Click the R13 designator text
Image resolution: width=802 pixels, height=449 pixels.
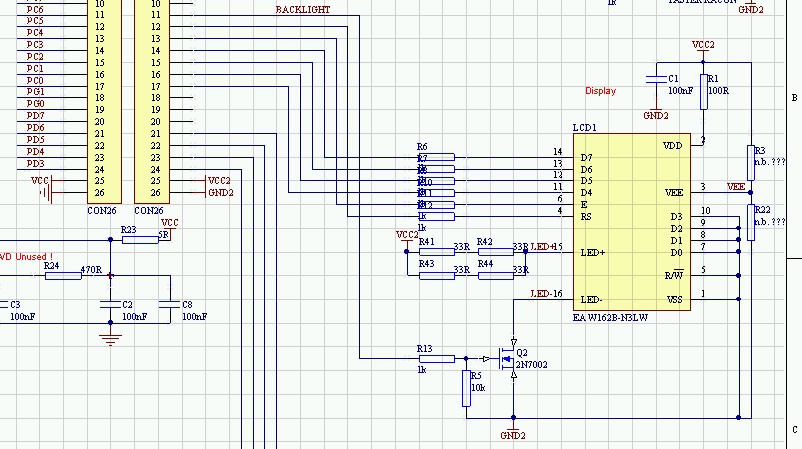(x=425, y=349)
